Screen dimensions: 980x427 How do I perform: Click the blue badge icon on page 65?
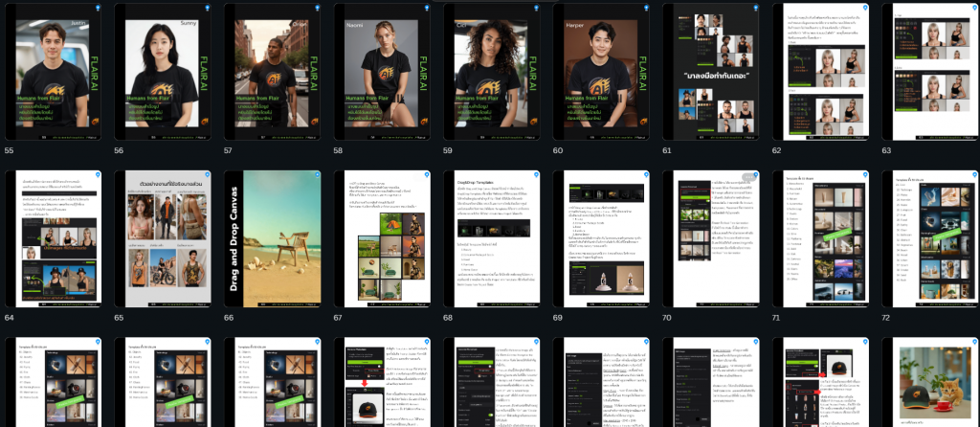(x=207, y=176)
